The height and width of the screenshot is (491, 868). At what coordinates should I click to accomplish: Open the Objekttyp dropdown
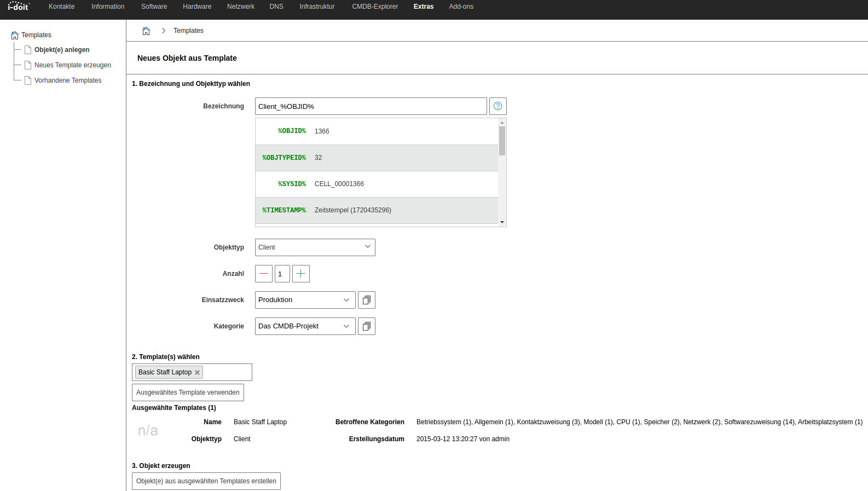click(x=315, y=247)
